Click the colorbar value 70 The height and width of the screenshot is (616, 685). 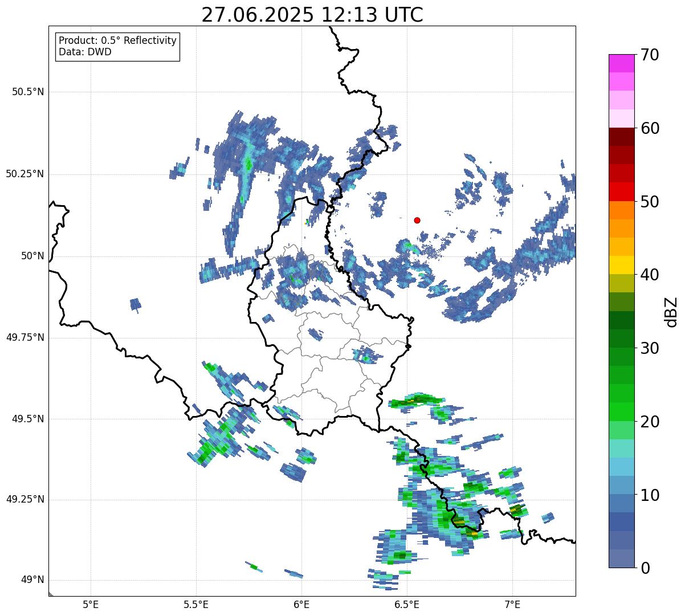[x=650, y=55]
